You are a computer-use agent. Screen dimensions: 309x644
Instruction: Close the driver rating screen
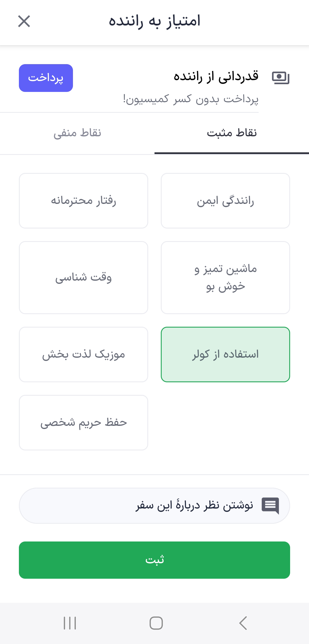point(24,21)
